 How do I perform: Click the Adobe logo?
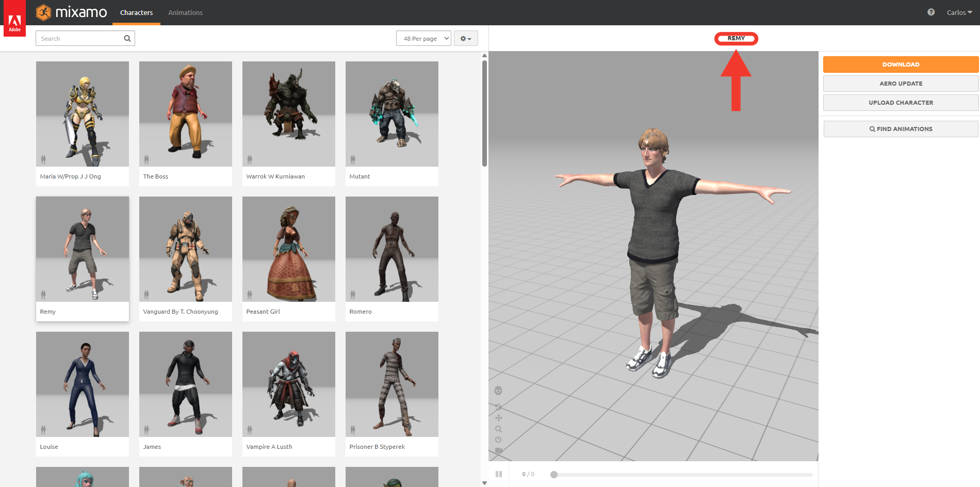(14, 19)
